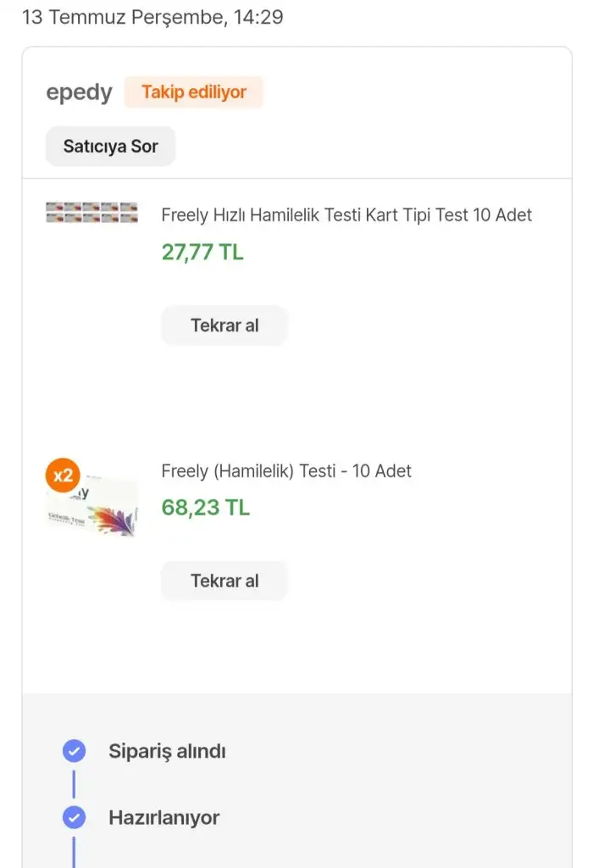Tap Tekrar al under the 68,23 TL item

pyautogui.click(x=224, y=581)
